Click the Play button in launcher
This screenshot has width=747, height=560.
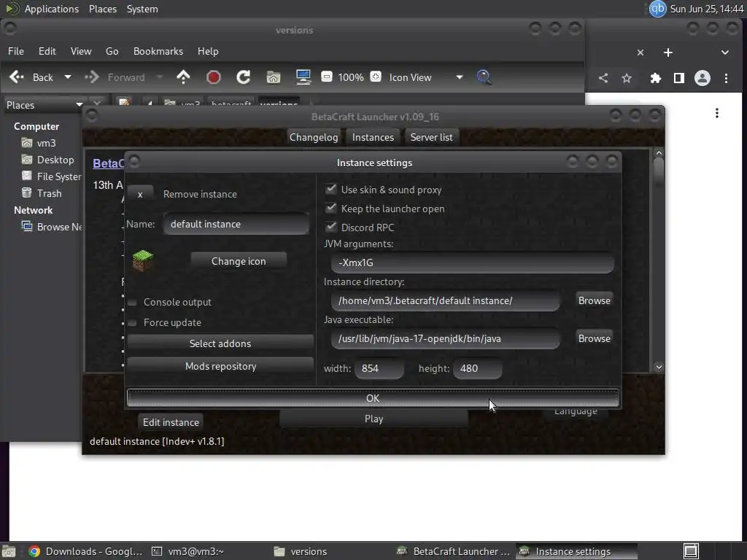(373, 419)
